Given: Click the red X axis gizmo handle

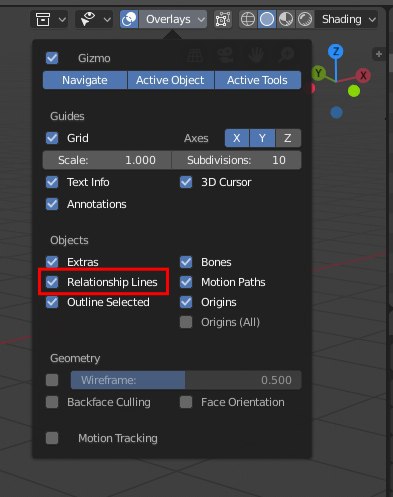Looking at the screenshot, I should click(363, 75).
